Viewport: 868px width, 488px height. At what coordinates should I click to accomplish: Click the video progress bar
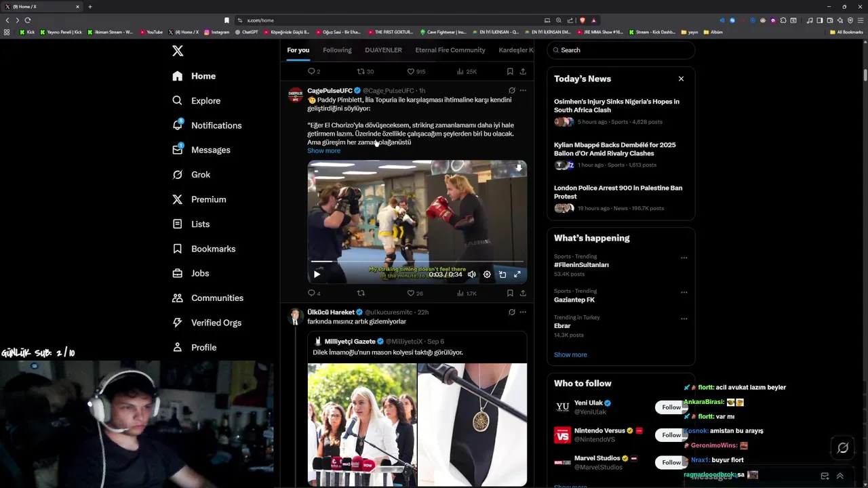[417, 261]
